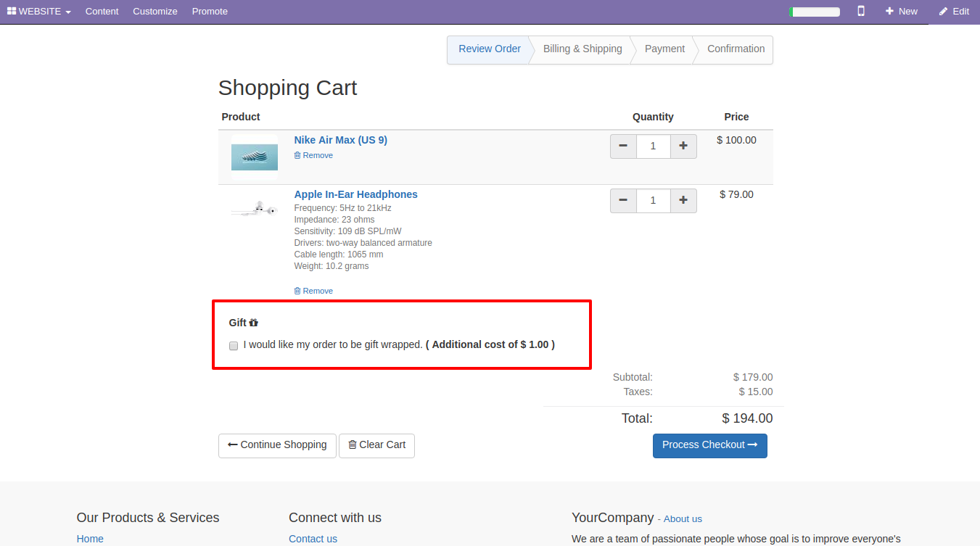The image size is (980, 546).
Task: Remove Apple In-Ear Headphones from cart
Action: (313, 291)
